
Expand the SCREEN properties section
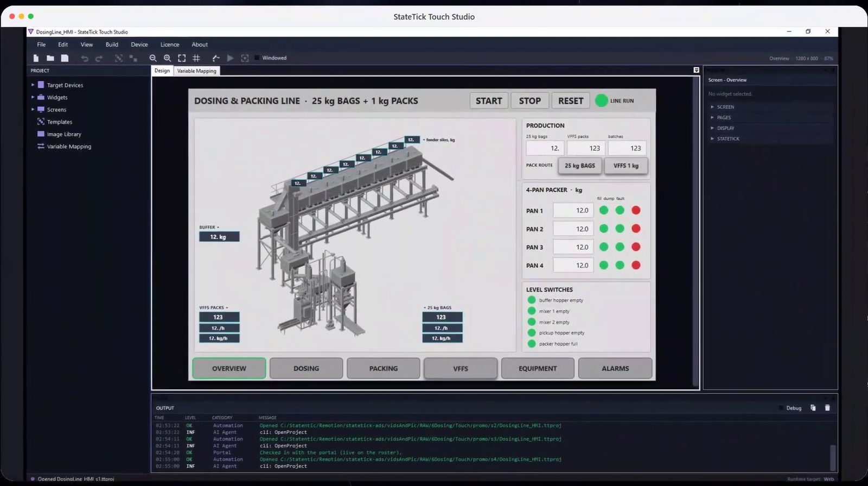[x=712, y=107]
